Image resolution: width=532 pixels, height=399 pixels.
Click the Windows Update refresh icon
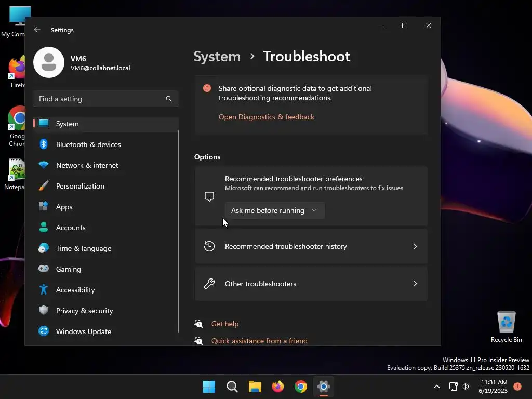[44, 331]
